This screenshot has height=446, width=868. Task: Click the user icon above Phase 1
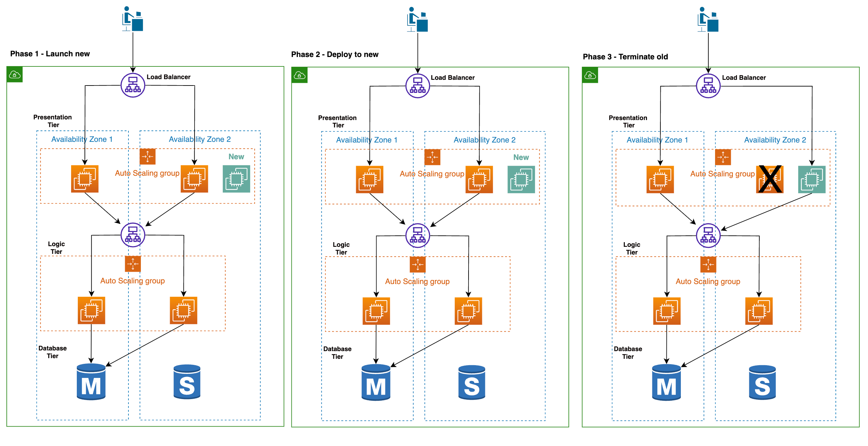(x=132, y=19)
